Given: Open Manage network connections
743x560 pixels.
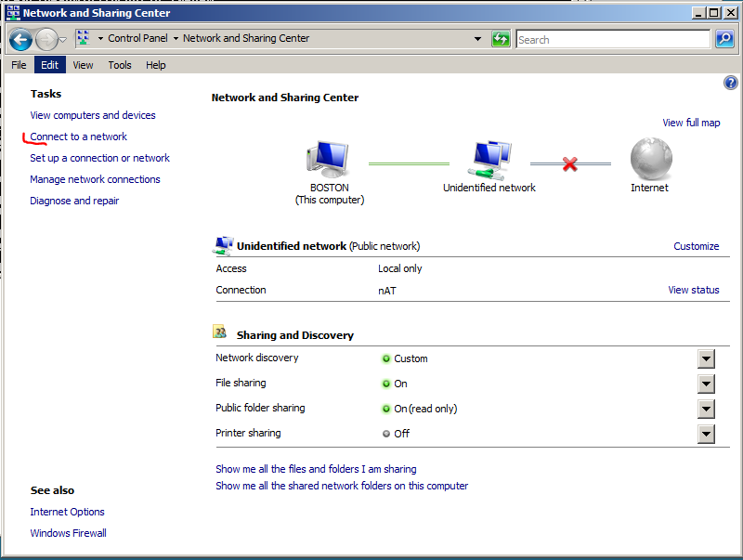Looking at the screenshot, I should 95,179.
